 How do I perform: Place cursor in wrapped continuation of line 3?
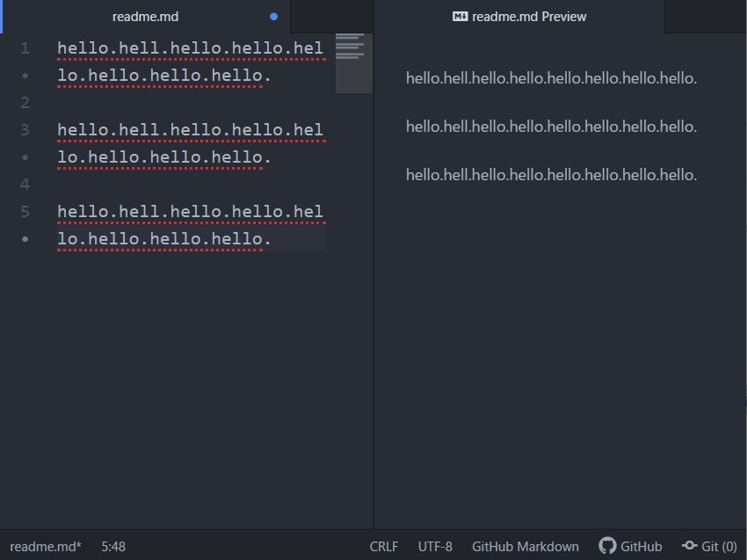[163, 156]
